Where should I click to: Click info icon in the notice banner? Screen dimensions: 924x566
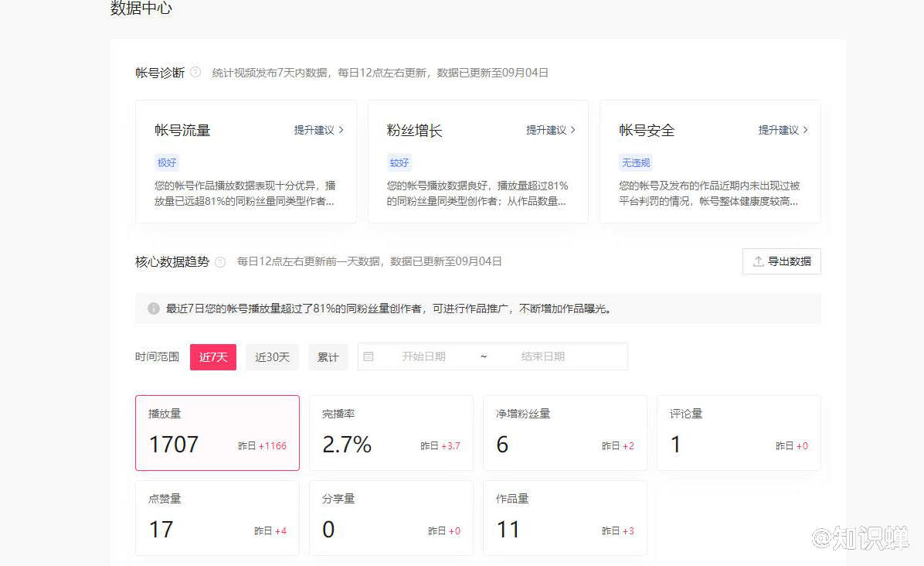pos(154,309)
